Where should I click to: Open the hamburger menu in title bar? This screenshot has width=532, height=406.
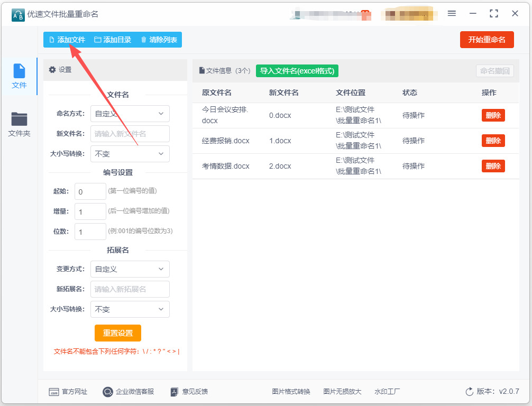click(x=452, y=14)
